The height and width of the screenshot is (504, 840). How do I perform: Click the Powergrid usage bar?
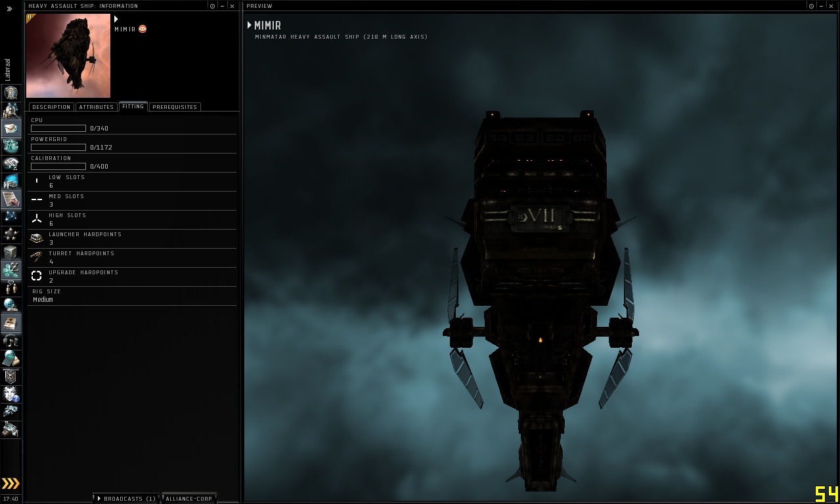pyautogui.click(x=58, y=148)
